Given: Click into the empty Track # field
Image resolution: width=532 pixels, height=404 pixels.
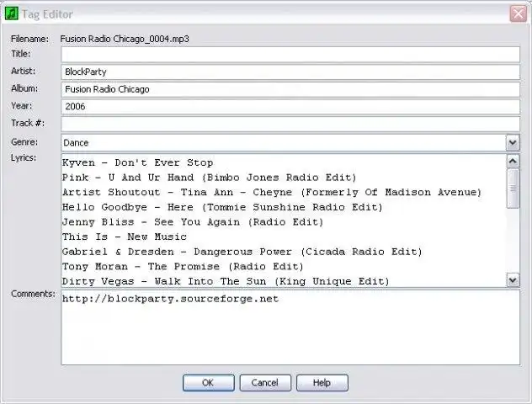Looking at the screenshot, I should (290, 124).
